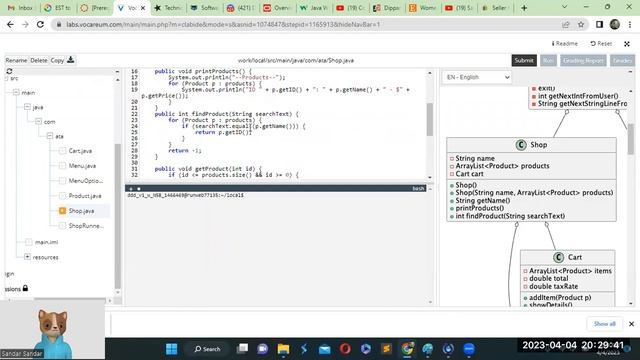This screenshot has width=640, height=360.
Task: Open main.iml file
Action: point(46,242)
